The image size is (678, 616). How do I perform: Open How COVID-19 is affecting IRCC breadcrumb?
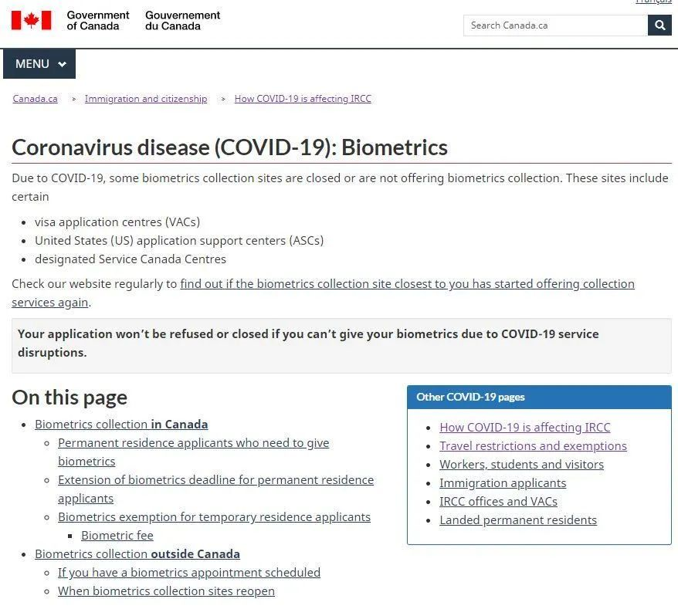(x=303, y=99)
